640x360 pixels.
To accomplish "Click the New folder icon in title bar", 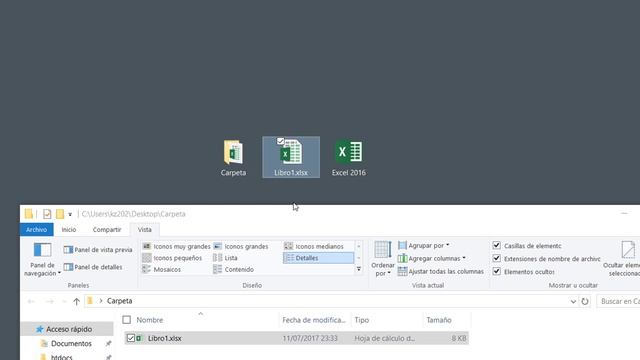I will (60, 214).
